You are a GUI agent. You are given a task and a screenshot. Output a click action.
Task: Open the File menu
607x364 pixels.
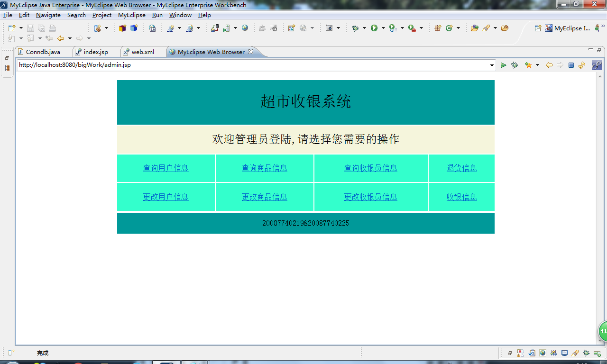pyautogui.click(x=8, y=15)
